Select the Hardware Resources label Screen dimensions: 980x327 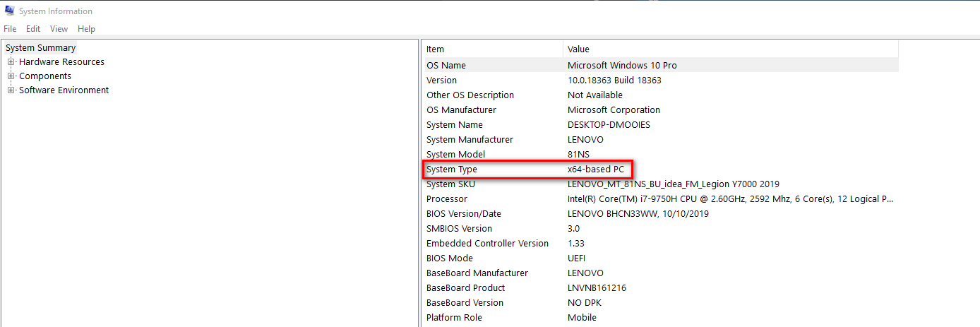(x=61, y=62)
